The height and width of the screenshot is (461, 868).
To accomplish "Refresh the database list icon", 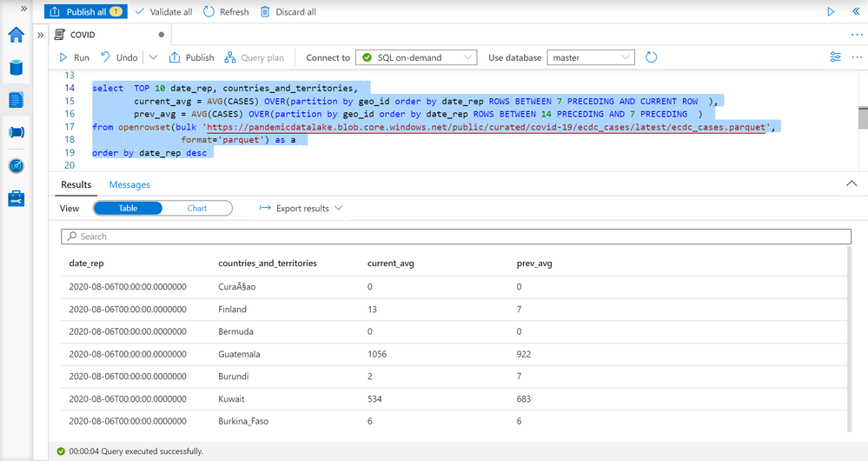I will 652,57.
